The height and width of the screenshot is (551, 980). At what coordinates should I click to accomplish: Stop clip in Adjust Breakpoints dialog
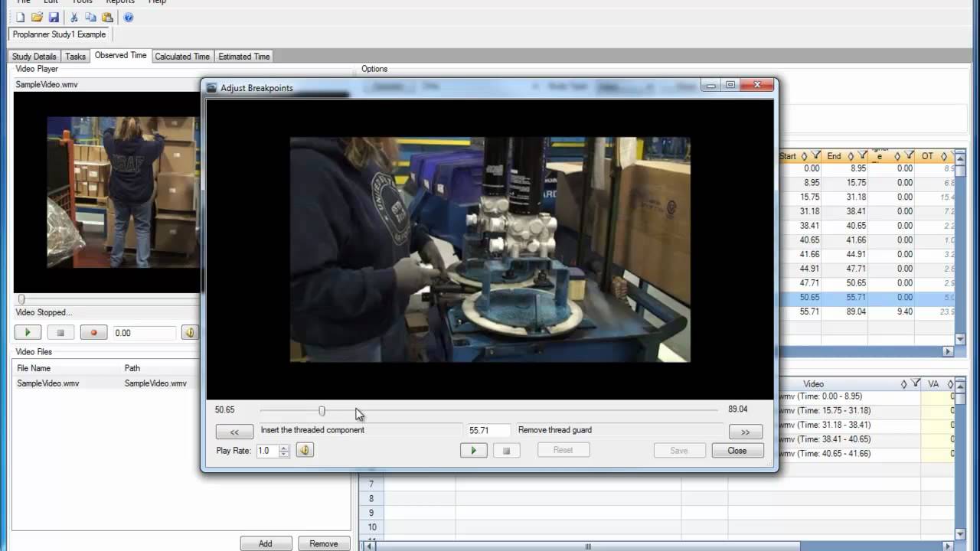pos(506,451)
